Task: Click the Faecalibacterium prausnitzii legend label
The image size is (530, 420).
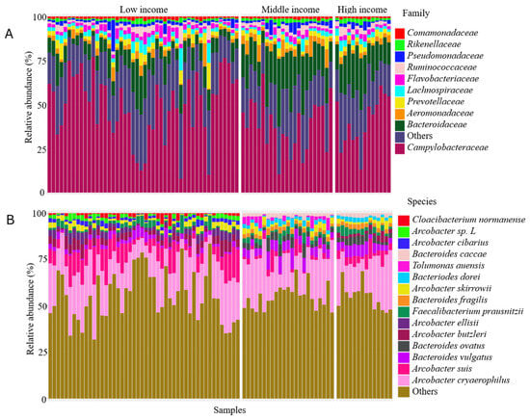Action: pyautogui.click(x=467, y=311)
